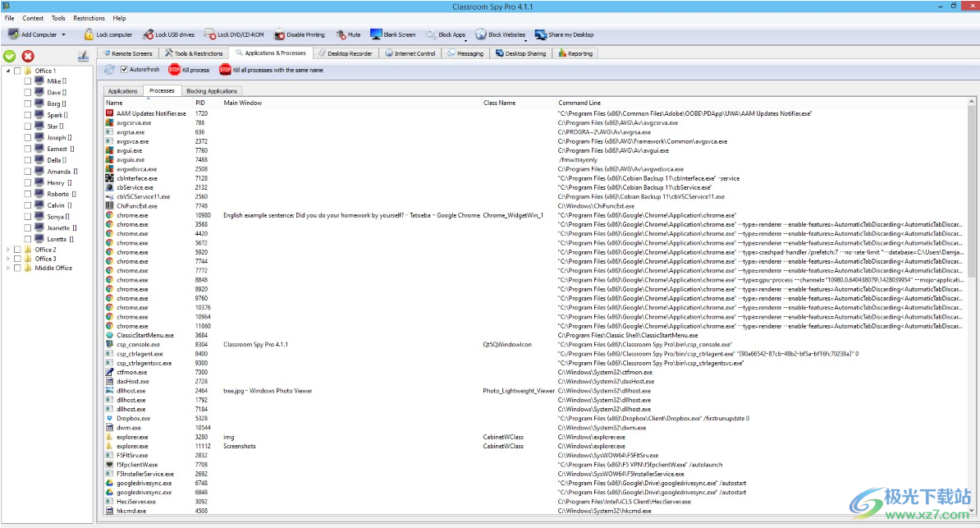Select the csp_console.exe process name
Image resolution: width=980 pixels, height=528 pixels.
138,345
